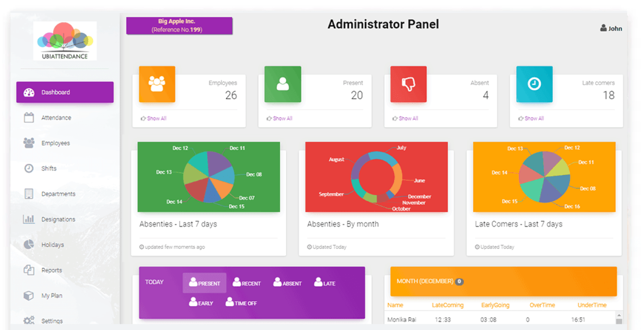Click the Departments building icon
The height and width of the screenshot is (330, 644).
tap(29, 194)
